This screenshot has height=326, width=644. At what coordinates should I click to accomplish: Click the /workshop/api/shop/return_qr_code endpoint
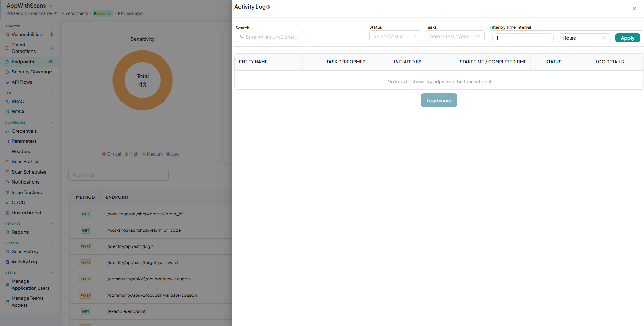click(x=144, y=230)
